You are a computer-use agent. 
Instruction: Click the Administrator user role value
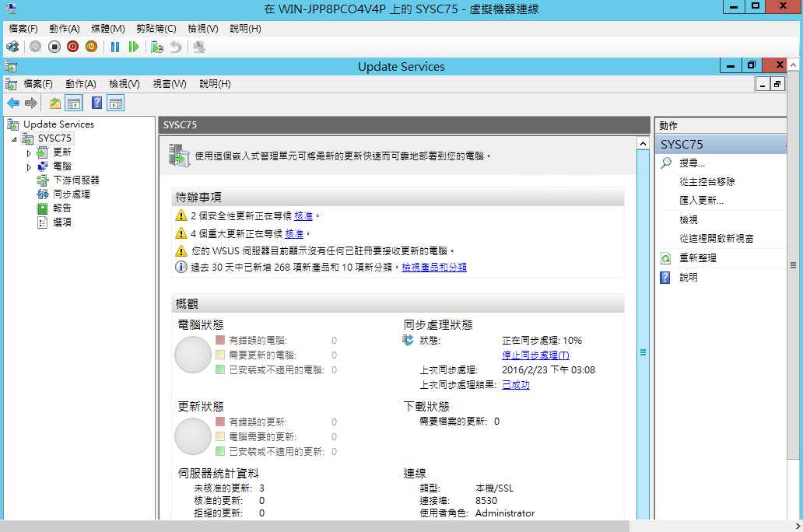pyautogui.click(x=505, y=513)
